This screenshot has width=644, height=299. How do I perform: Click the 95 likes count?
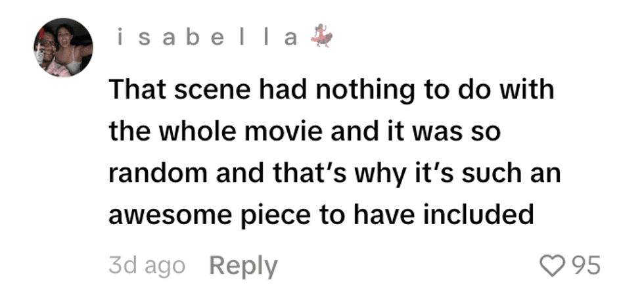pyautogui.click(x=586, y=266)
